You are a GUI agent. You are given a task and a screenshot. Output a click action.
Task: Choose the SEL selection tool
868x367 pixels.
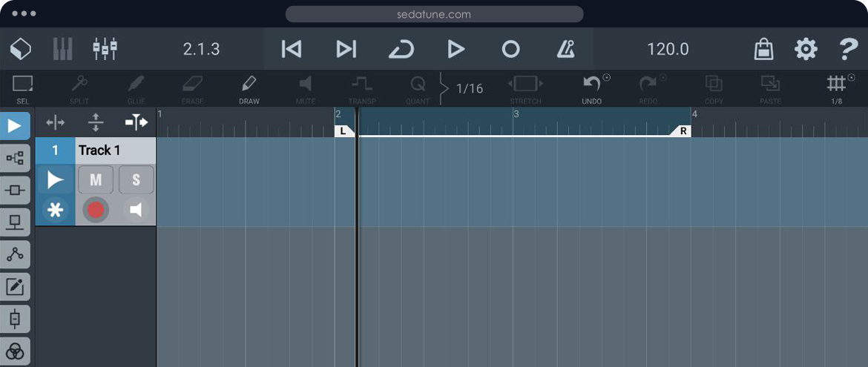(22, 87)
